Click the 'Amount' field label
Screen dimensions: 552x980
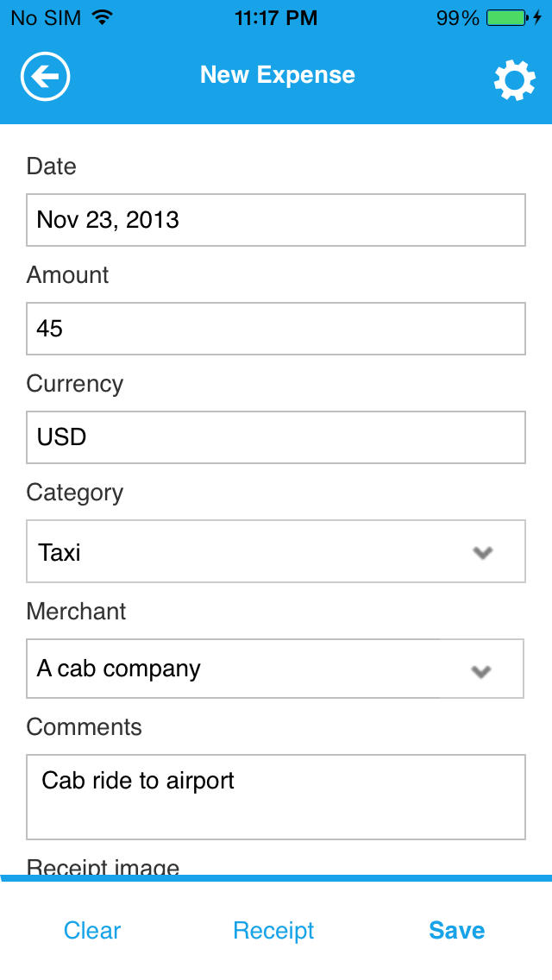point(67,275)
